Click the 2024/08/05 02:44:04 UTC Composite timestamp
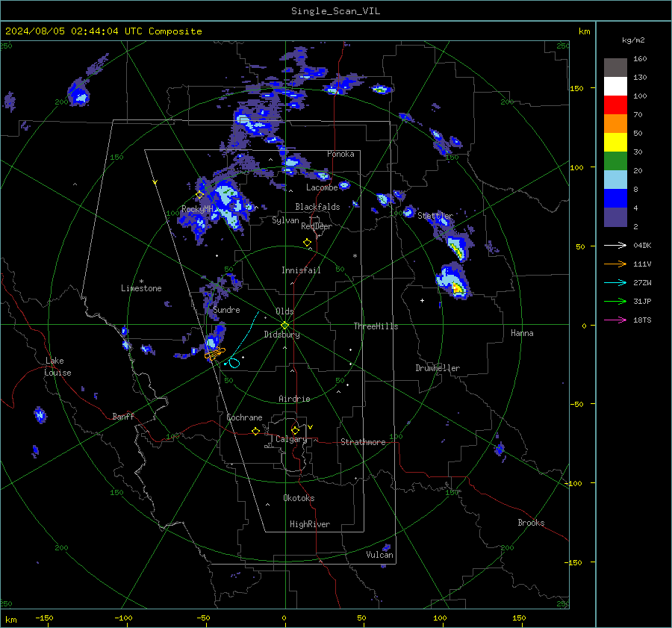This screenshot has height=628, width=672. [x=103, y=31]
